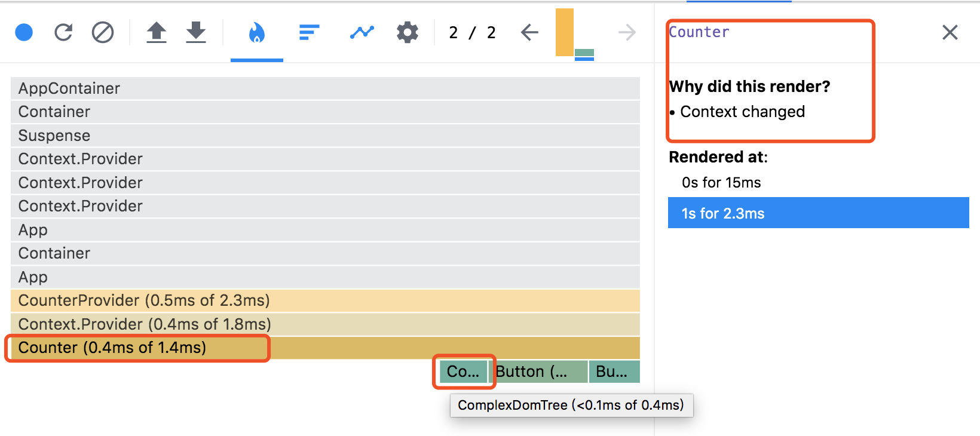Screen dimensions: 980x436
Task: Switch to the Ranked chart tab
Action: pos(309,32)
